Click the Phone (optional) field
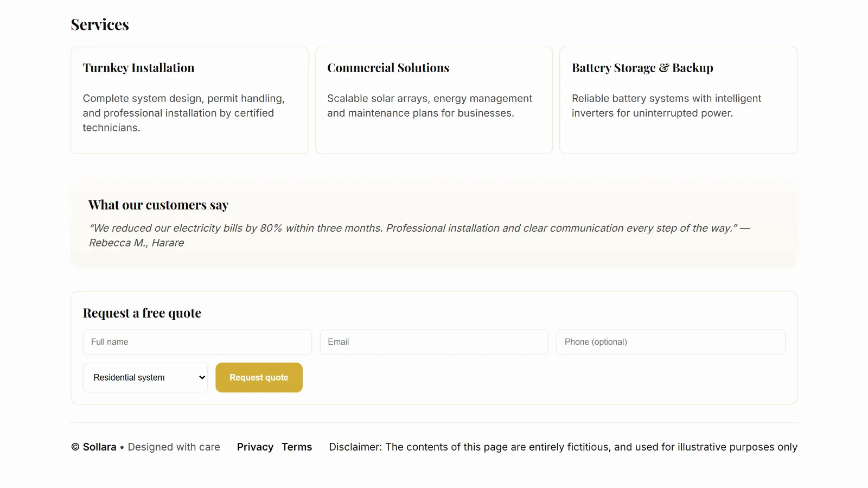Image resolution: width=868 pixels, height=488 pixels. (x=670, y=342)
